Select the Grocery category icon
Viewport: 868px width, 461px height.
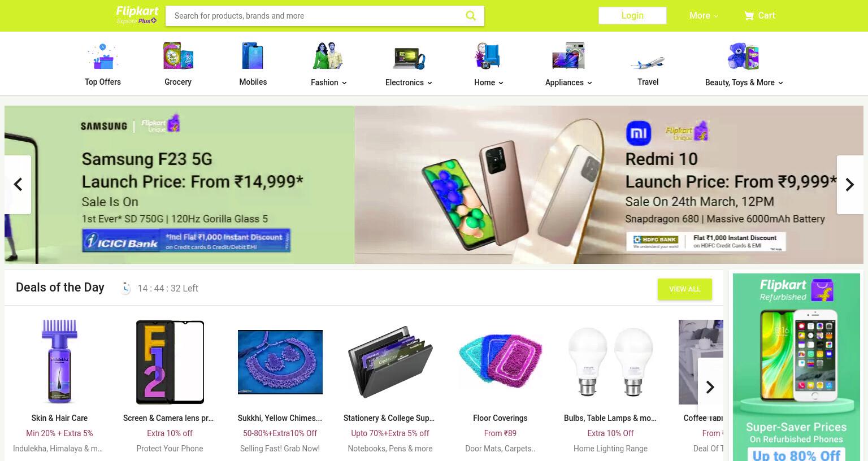[178, 56]
